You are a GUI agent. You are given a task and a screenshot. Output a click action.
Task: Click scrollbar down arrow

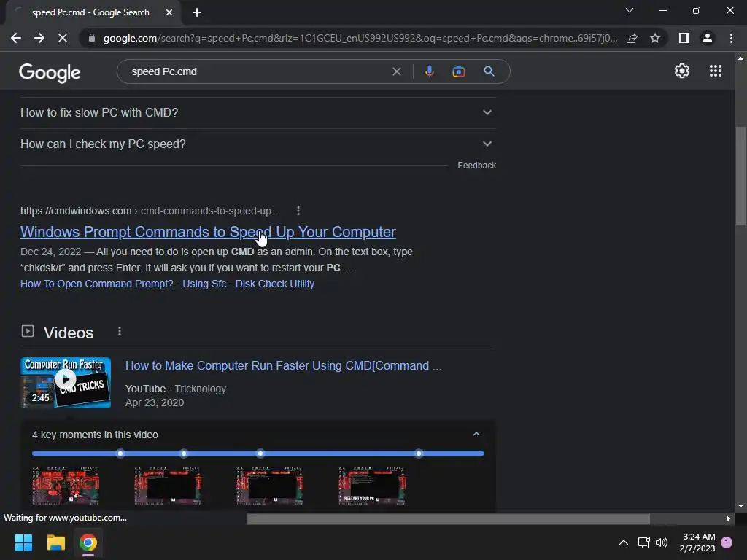(x=740, y=507)
